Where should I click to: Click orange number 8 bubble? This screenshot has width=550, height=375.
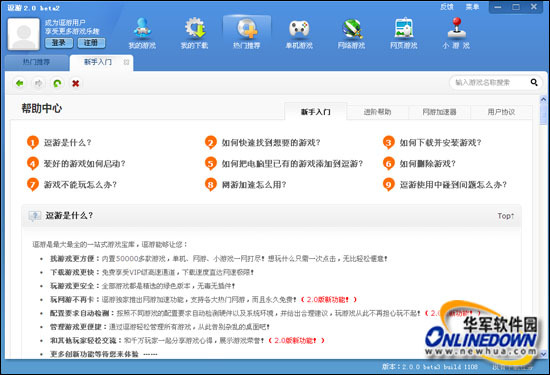(210, 185)
